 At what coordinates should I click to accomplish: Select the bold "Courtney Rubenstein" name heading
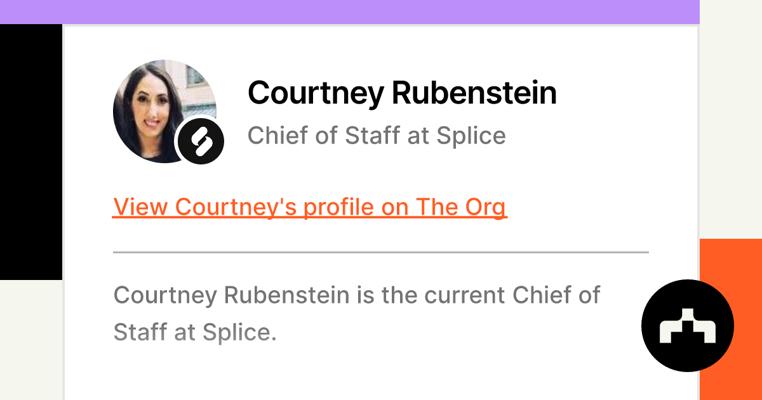(x=402, y=93)
